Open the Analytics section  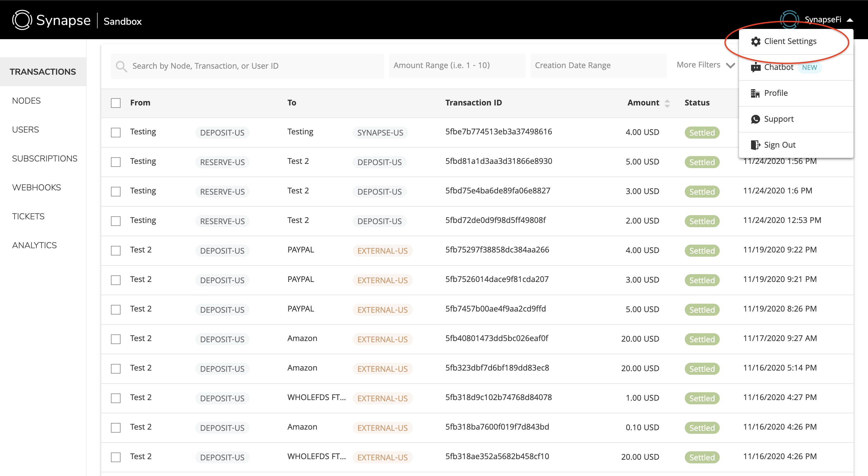coord(34,246)
